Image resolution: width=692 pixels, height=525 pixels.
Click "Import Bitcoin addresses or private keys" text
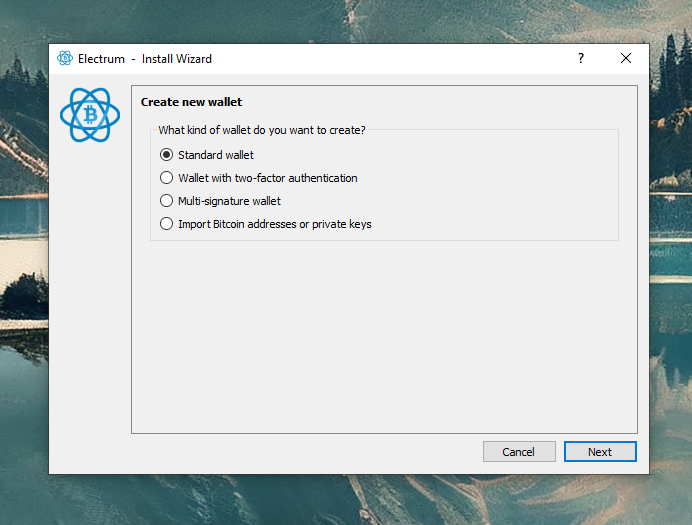(x=274, y=224)
